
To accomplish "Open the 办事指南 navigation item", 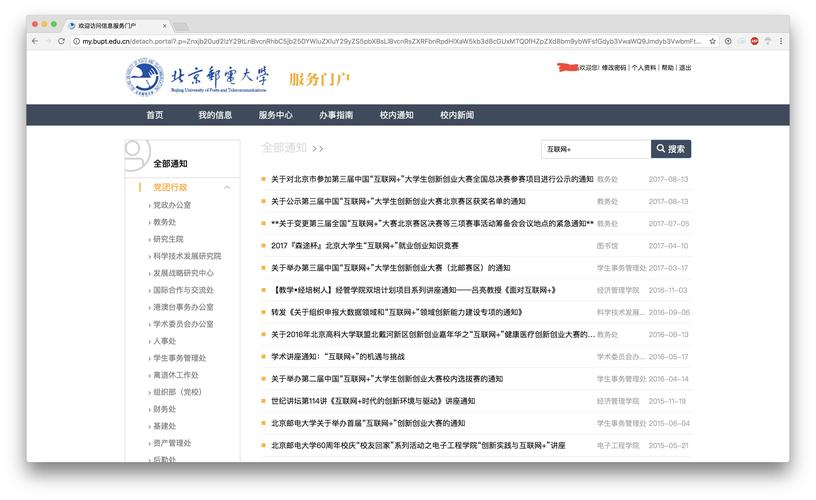I will [x=336, y=115].
